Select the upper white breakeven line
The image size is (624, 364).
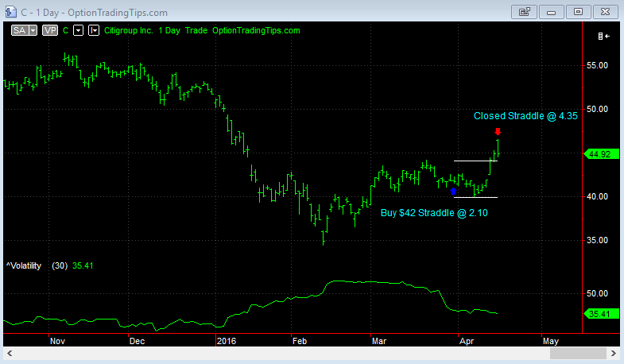(475, 161)
